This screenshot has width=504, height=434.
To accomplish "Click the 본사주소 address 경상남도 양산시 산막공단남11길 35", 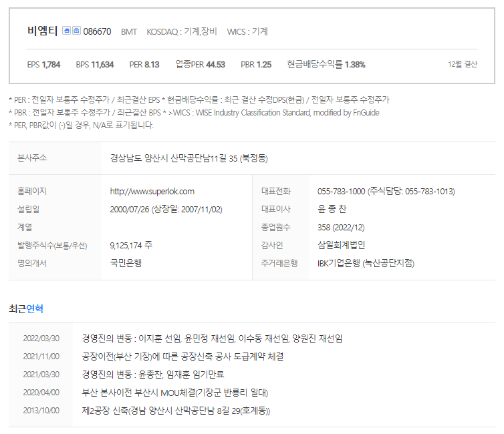I will coord(189,158).
